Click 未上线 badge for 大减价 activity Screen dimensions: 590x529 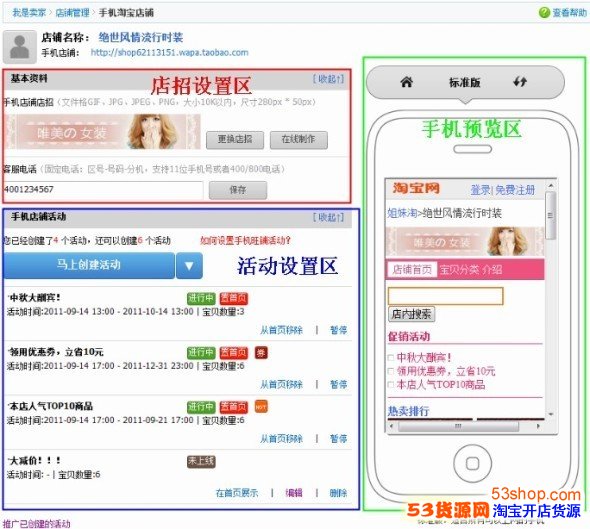pos(201,461)
